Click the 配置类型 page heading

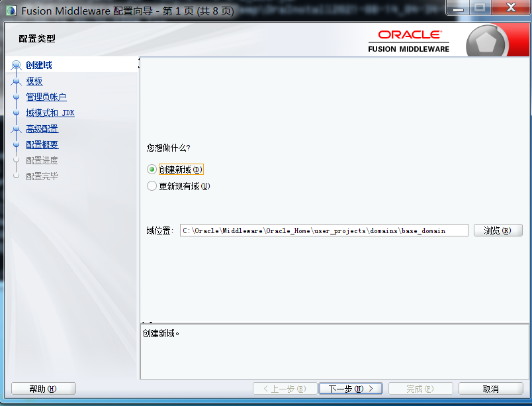coord(37,38)
